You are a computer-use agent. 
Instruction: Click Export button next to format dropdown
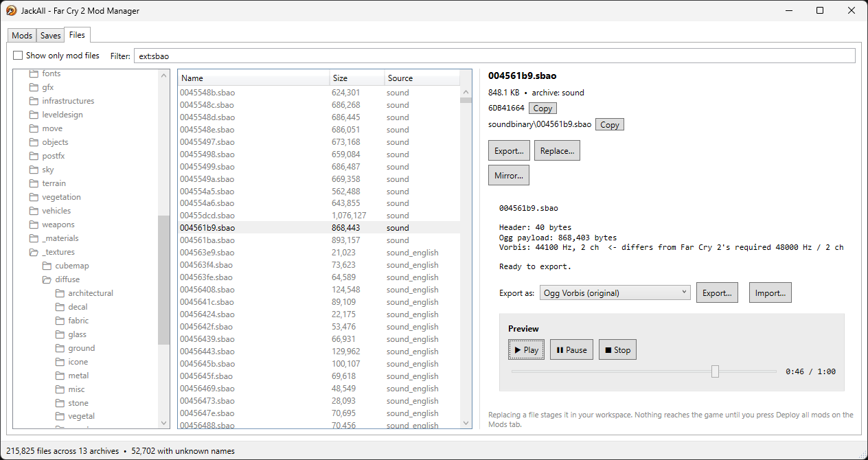pyautogui.click(x=717, y=292)
